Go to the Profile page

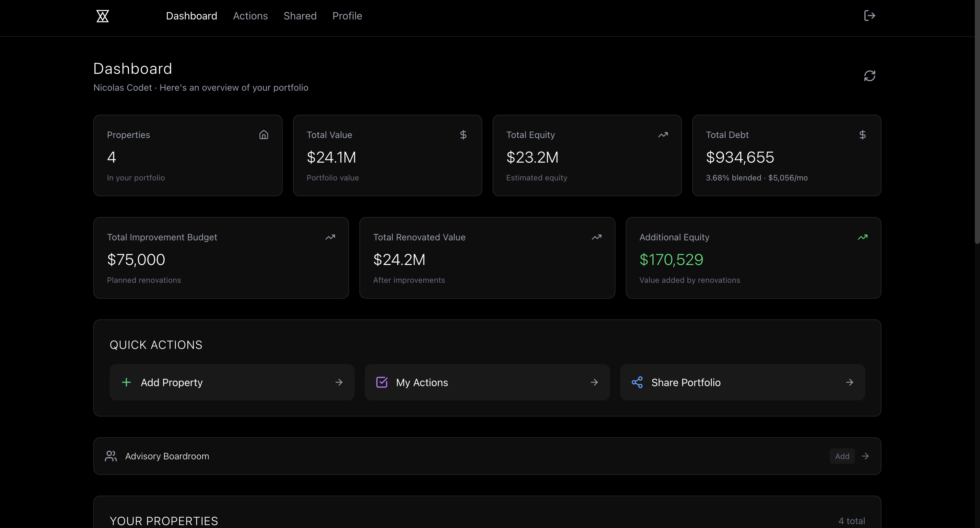(x=347, y=16)
